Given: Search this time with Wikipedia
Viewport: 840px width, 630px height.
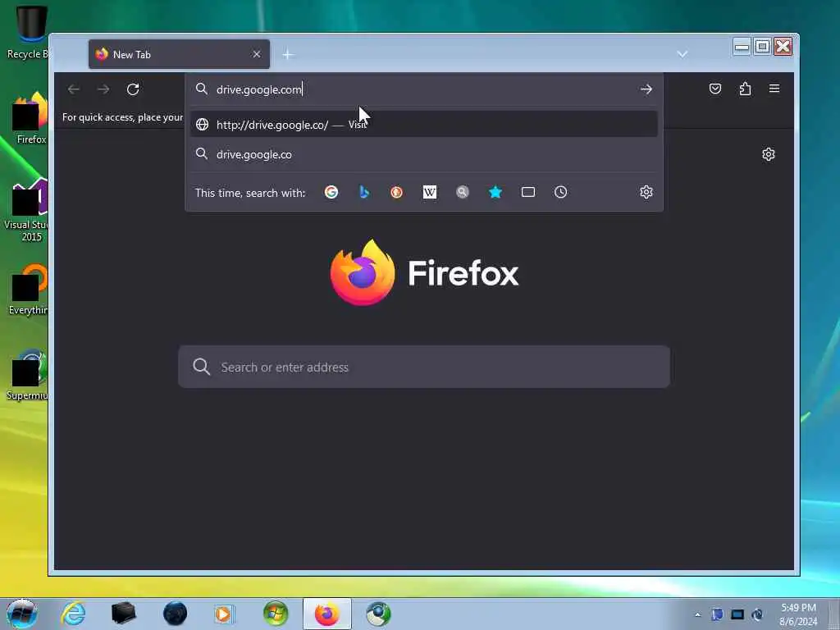Looking at the screenshot, I should (430, 192).
